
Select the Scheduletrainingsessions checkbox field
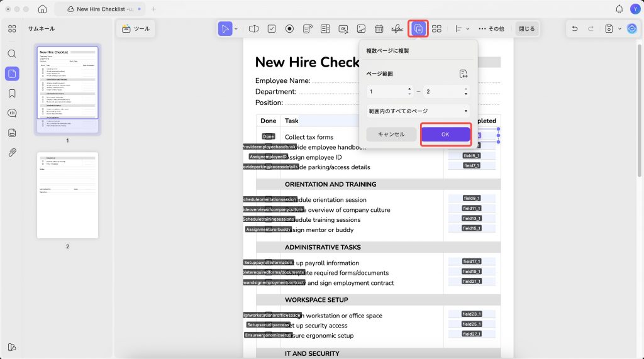point(269,219)
